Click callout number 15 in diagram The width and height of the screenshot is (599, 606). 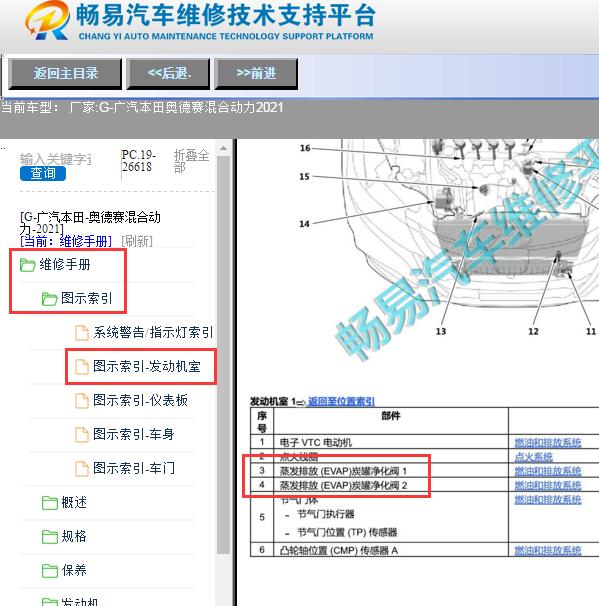click(x=305, y=177)
